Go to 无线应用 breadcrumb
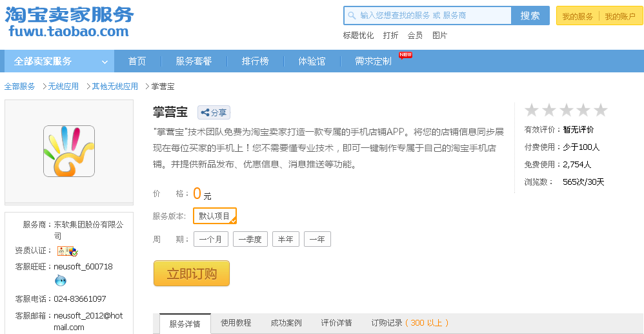This screenshot has height=334, width=644. pyautogui.click(x=63, y=87)
